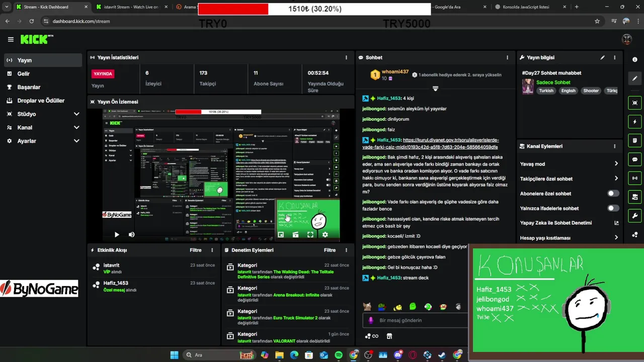
Task: Click the channel points infinity icon
Action: (x=372, y=336)
